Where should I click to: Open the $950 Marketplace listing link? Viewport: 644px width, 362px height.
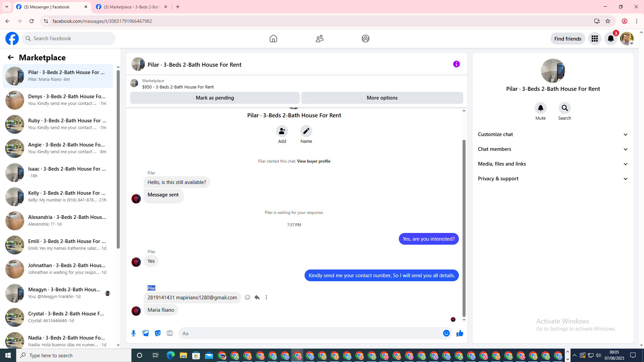(178, 87)
